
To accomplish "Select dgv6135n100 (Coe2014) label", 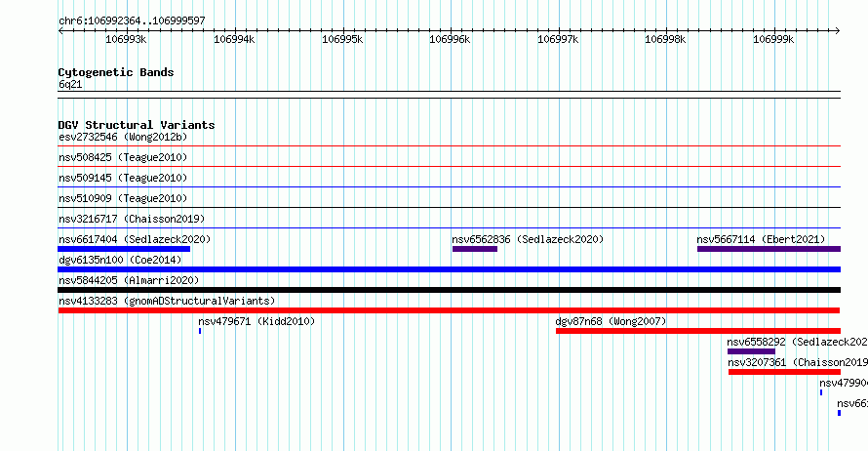I will [x=120, y=260].
